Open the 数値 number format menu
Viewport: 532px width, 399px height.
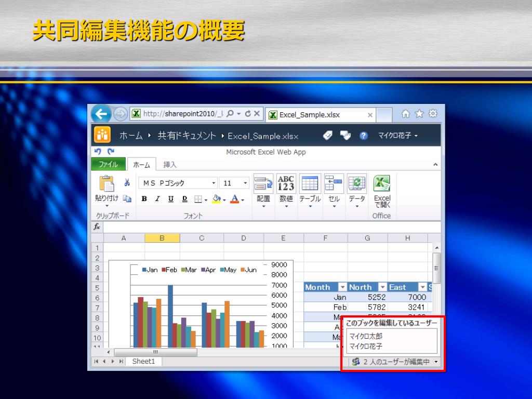(286, 191)
